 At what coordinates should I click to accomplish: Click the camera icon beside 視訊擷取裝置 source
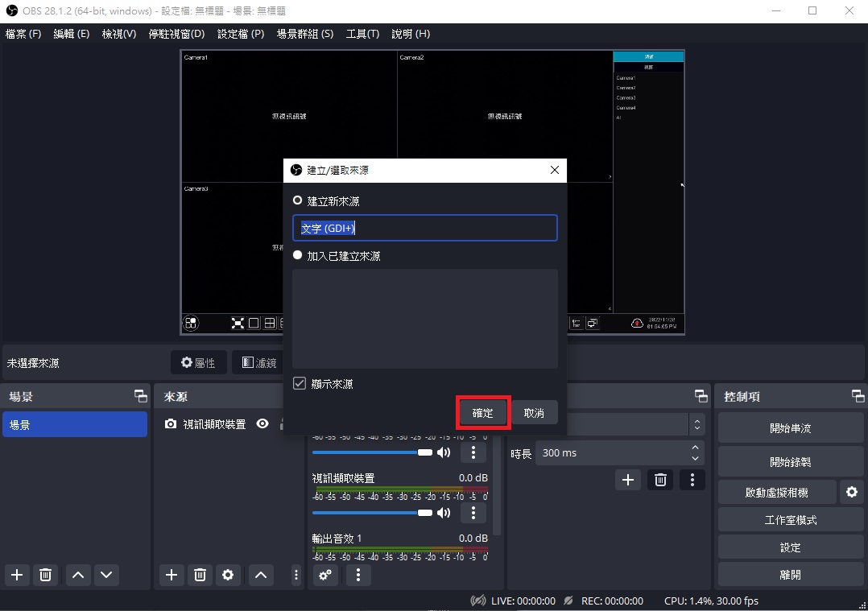point(171,424)
